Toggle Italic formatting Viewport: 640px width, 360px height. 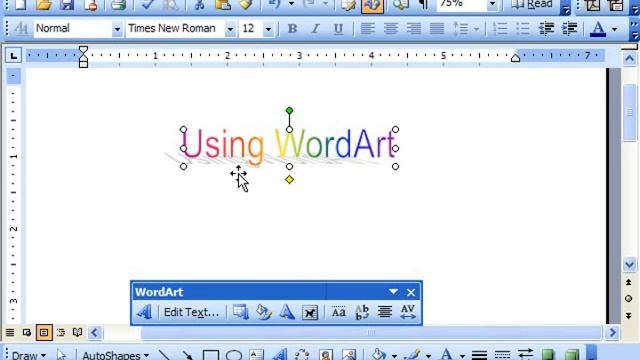pos(315,29)
